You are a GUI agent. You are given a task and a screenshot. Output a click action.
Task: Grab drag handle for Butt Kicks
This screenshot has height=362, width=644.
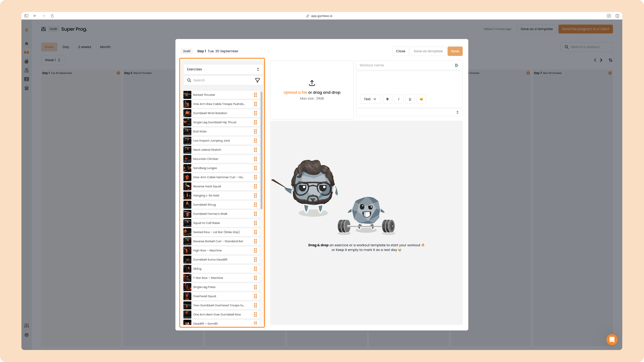click(x=255, y=132)
